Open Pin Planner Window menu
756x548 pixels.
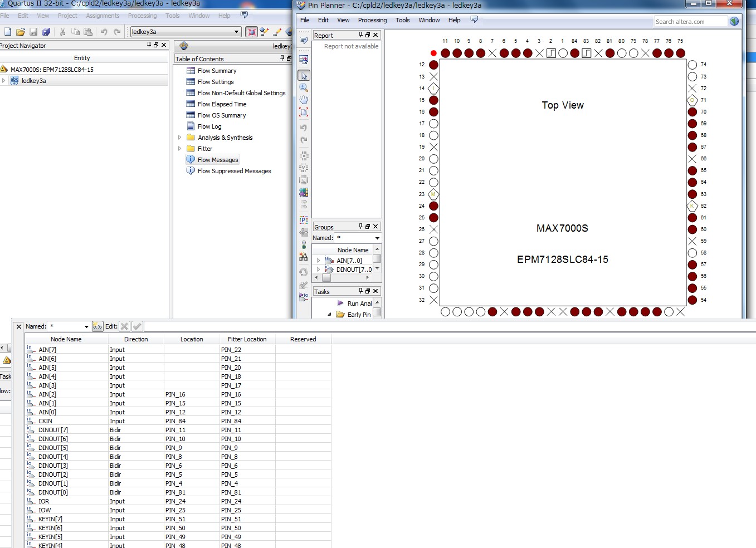click(x=429, y=20)
